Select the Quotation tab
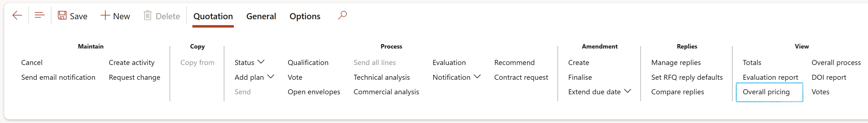Image resolution: width=868 pixels, height=123 pixels. click(213, 16)
